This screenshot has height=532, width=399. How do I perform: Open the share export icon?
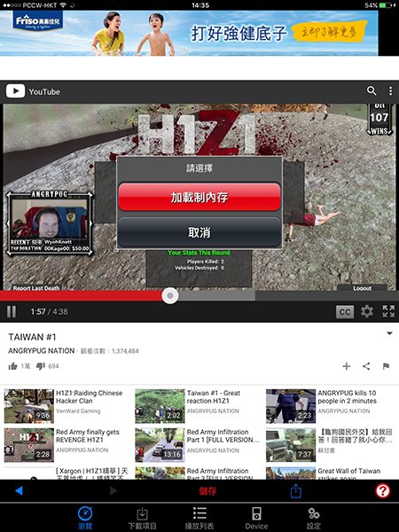tap(296, 490)
